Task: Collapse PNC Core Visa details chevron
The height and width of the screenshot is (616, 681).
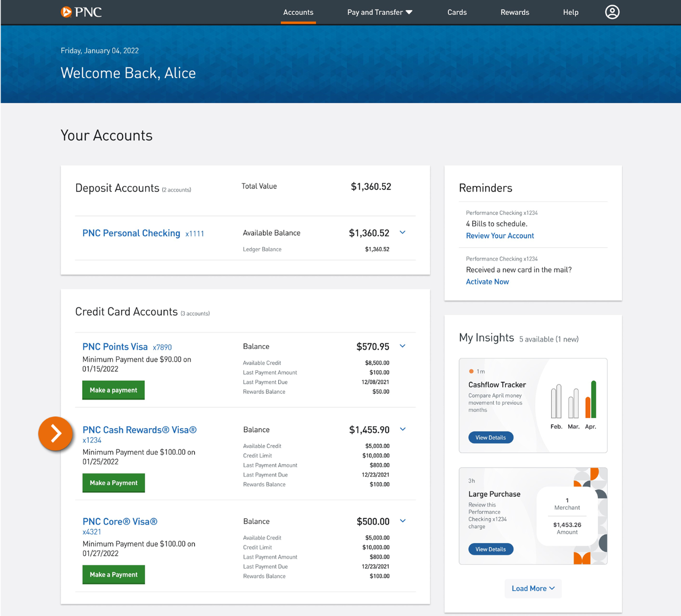Action: pyautogui.click(x=403, y=521)
